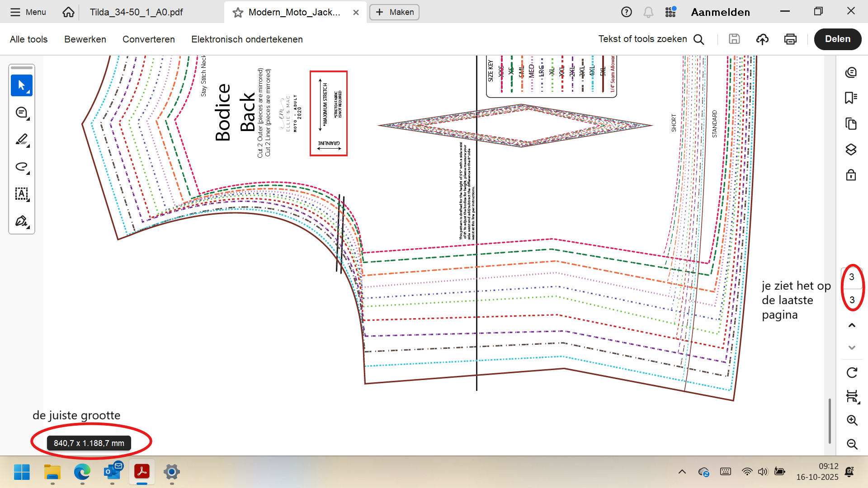Star the Modern_Moto_Jack tab as favorite

pos(238,13)
